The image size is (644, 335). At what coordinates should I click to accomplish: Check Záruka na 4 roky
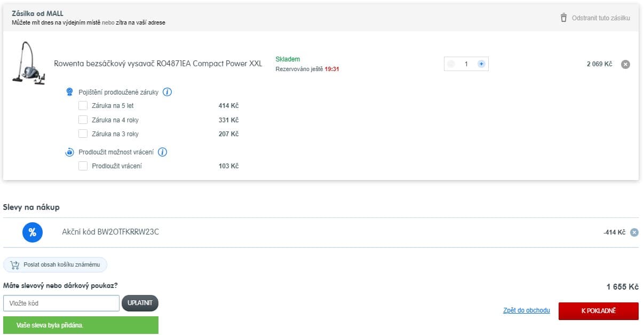tap(83, 120)
